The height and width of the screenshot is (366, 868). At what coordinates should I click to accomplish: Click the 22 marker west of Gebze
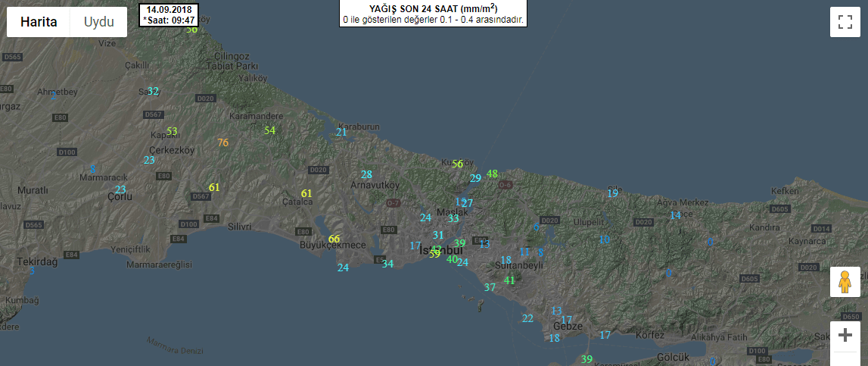527,318
